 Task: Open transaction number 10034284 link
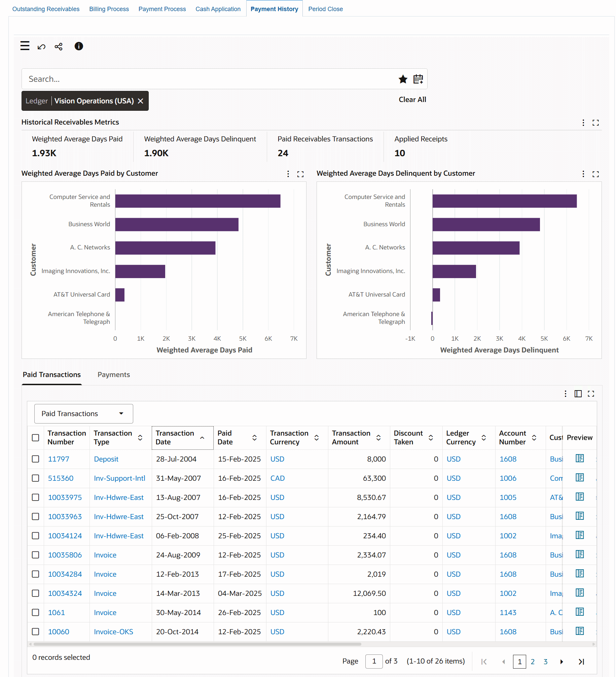pos(65,574)
